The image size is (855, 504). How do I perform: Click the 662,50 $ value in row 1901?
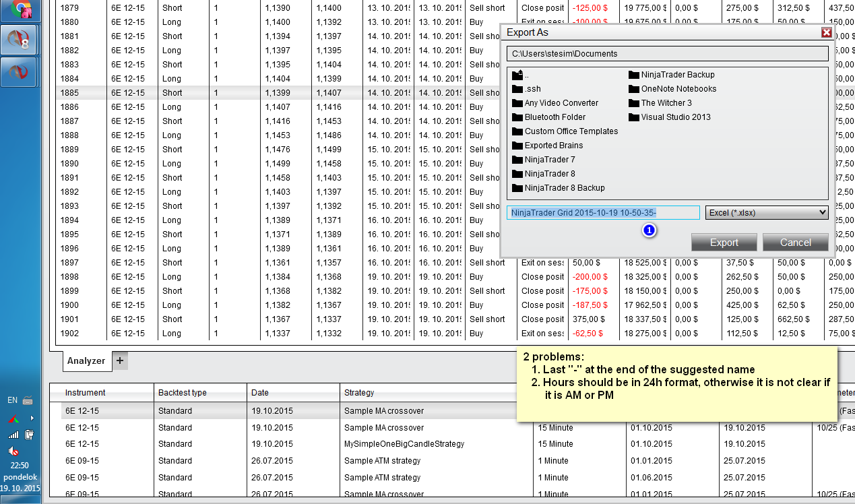pos(793,319)
